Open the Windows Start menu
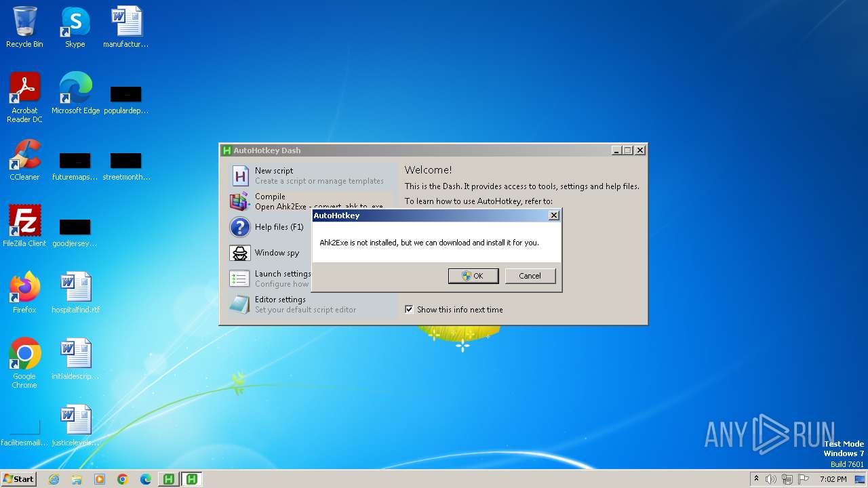 [x=19, y=479]
